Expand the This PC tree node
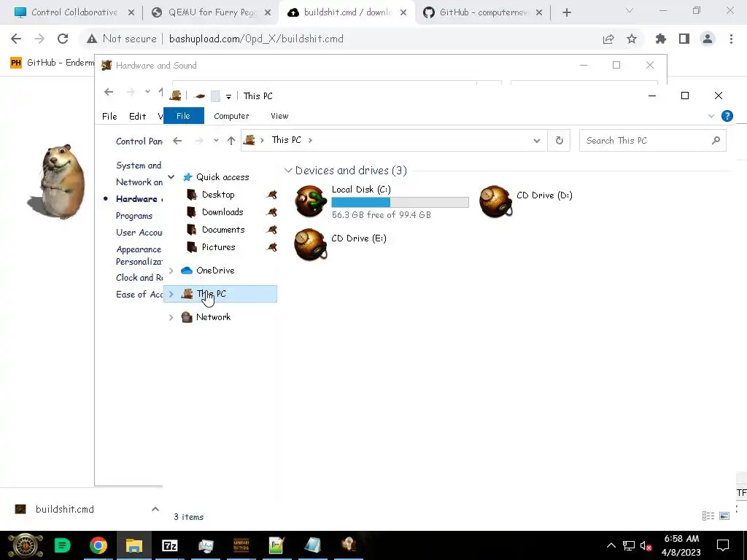The height and width of the screenshot is (560, 747). [x=171, y=294]
